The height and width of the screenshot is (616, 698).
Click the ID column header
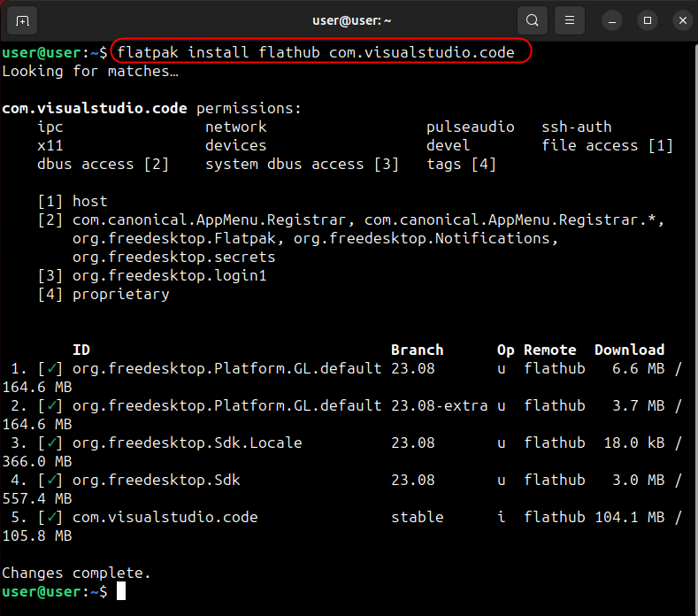[81, 350]
